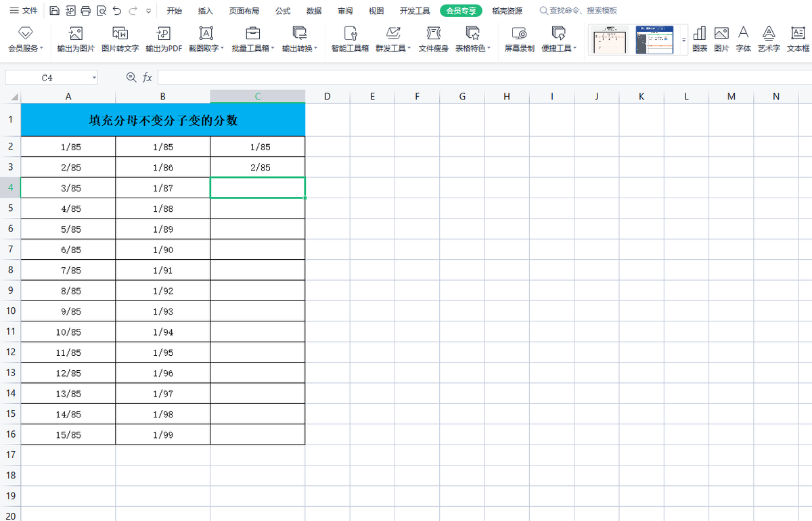Open the Name Box dropdown arrow
The height and width of the screenshot is (521, 812).
pos(94,78)
